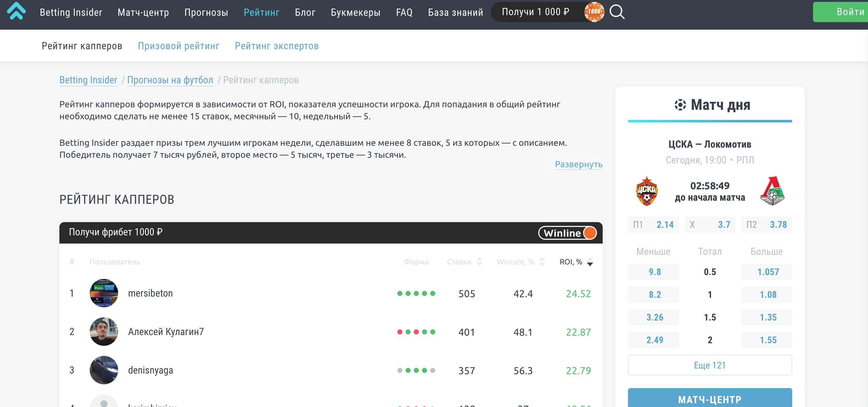The image size is (868, 407).
Task: Pick Меньше 1.5 odds 3.26
Action: [653, 317]
